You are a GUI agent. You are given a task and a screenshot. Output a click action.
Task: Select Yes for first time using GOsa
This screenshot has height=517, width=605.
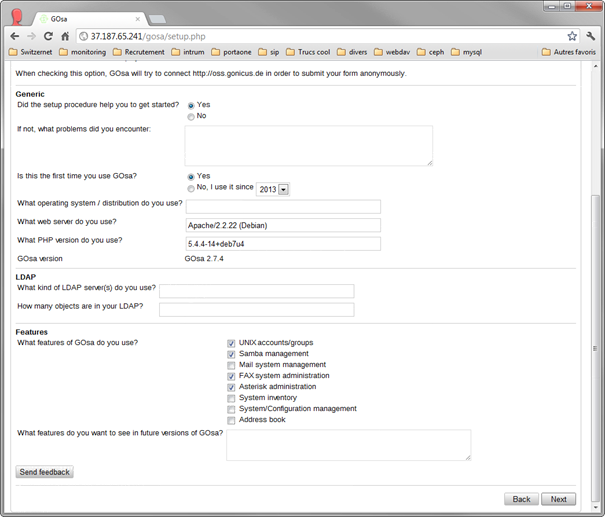pos(191,177)
